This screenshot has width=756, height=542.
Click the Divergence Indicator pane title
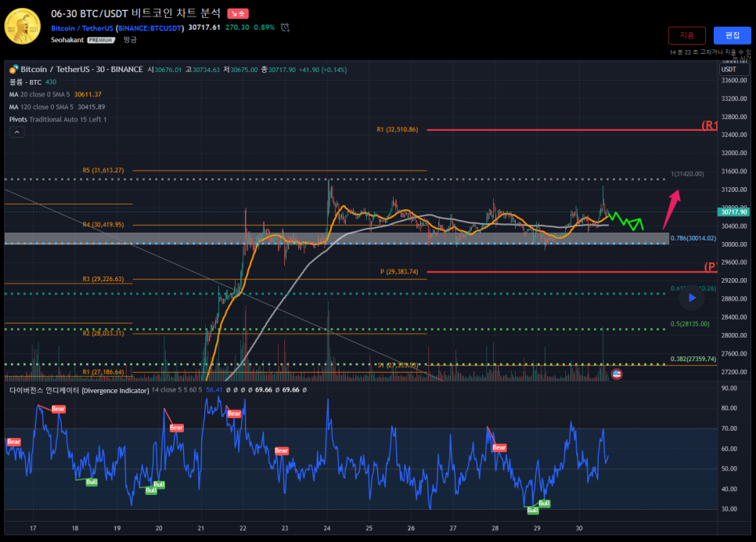78,389
